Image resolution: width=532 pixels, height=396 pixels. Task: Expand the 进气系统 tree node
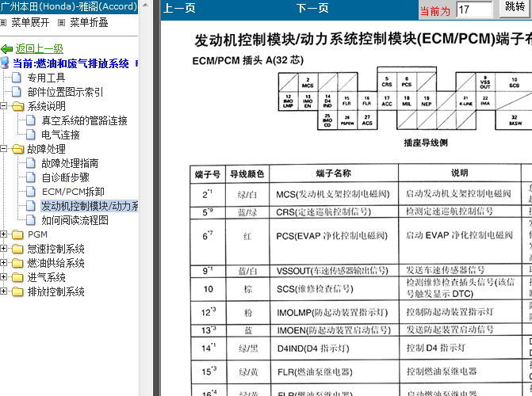tap(3, 277)
